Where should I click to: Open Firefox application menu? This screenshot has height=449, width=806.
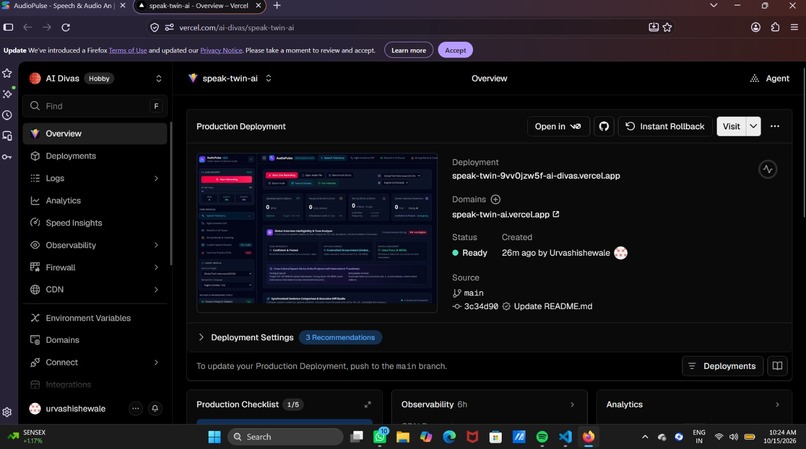point(794,28)
